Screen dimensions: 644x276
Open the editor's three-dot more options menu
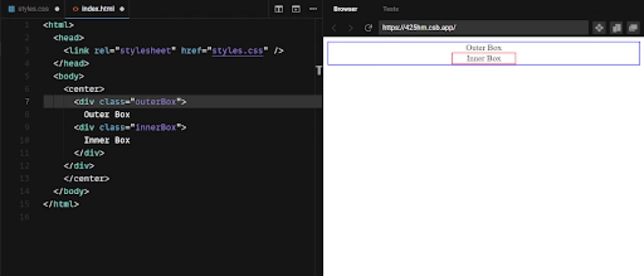[313, 9]
